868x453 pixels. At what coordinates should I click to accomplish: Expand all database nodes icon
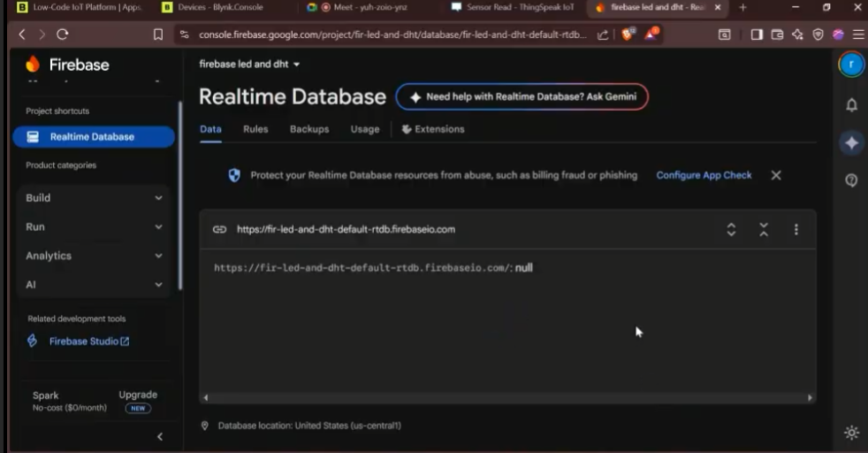click(x=731, y=229)
